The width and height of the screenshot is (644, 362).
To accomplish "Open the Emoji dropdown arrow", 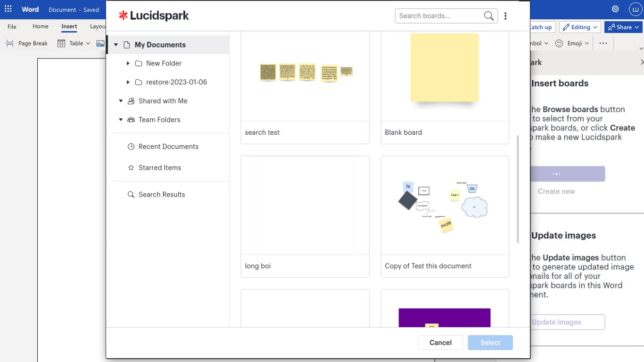I will pos(587,43).
